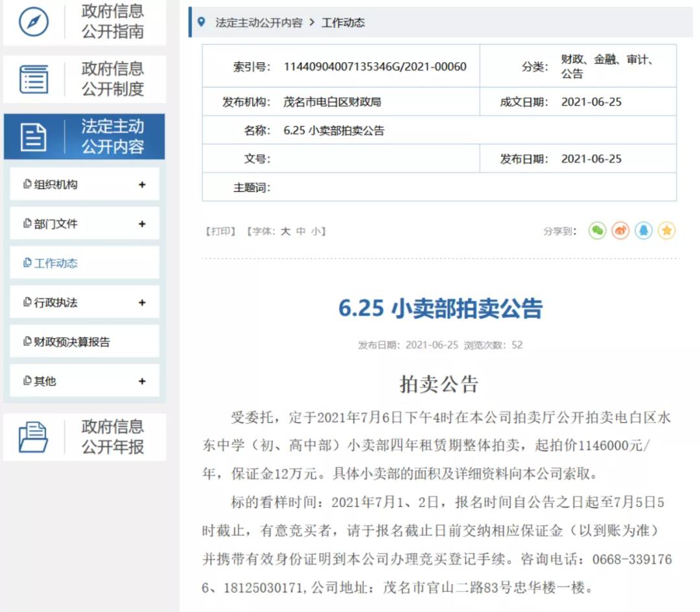Click the list icon for 政府信息公开制度
Image resolution: width=700 pixels, height=612 pixels.
tap(34, 79)
